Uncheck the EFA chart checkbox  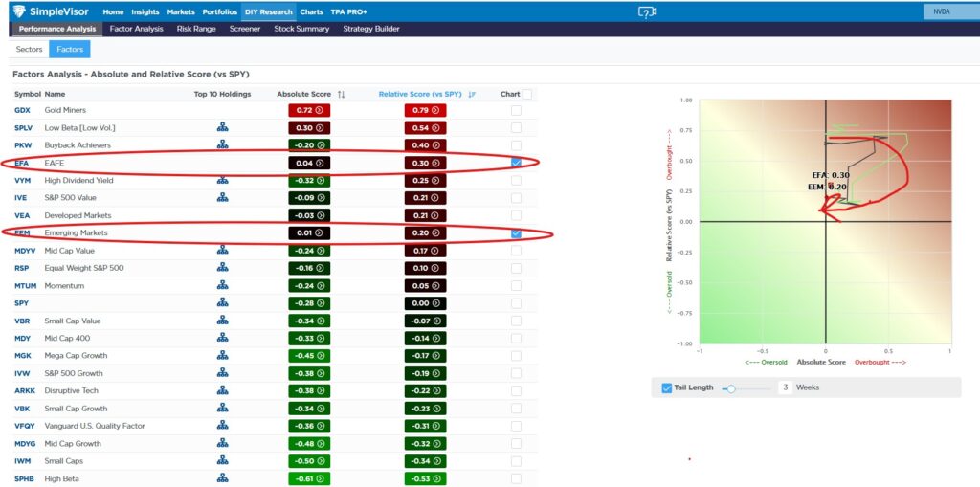[516, 163]
